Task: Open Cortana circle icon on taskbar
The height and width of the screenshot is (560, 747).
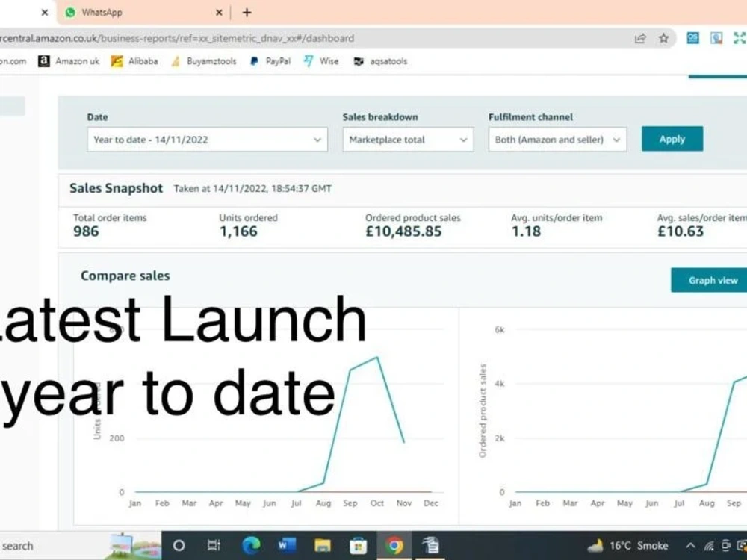Action: coord(179,545)
